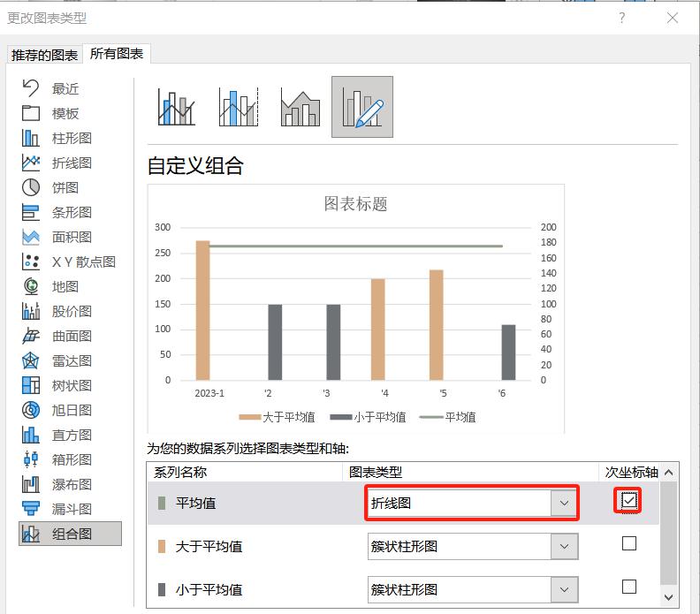The image size is (700, 614).
Task: Choose stacked area-column combo subtype
Action: tap(301, 107)
